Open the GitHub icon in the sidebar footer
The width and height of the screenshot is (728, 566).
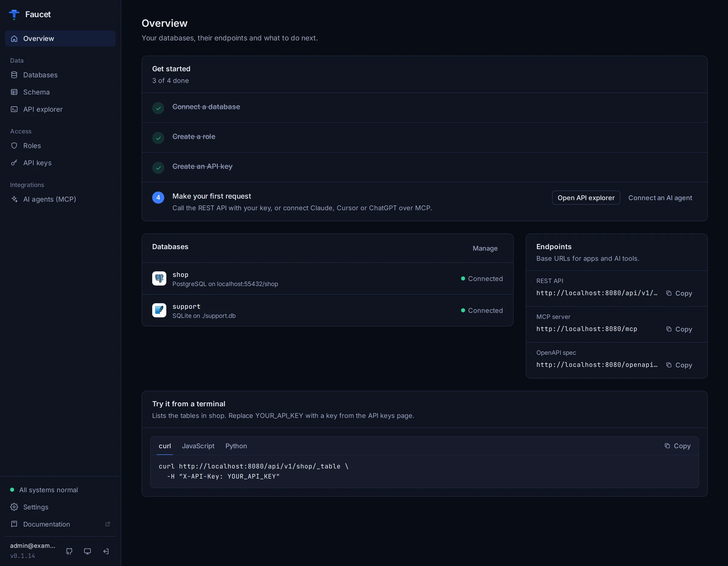coord(69,551)
